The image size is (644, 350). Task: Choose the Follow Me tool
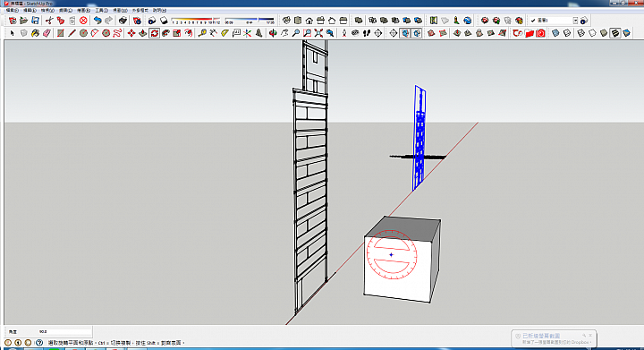[165, 33]
